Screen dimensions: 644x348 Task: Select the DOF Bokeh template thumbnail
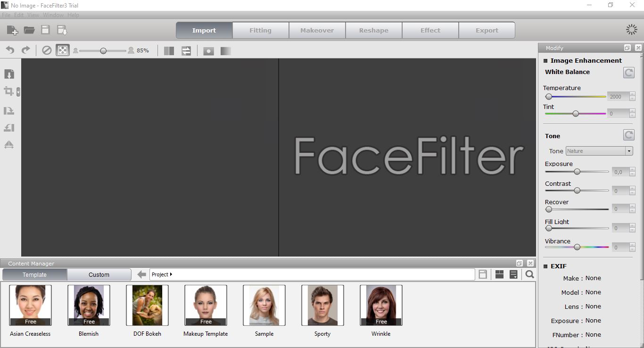point(147,305)
